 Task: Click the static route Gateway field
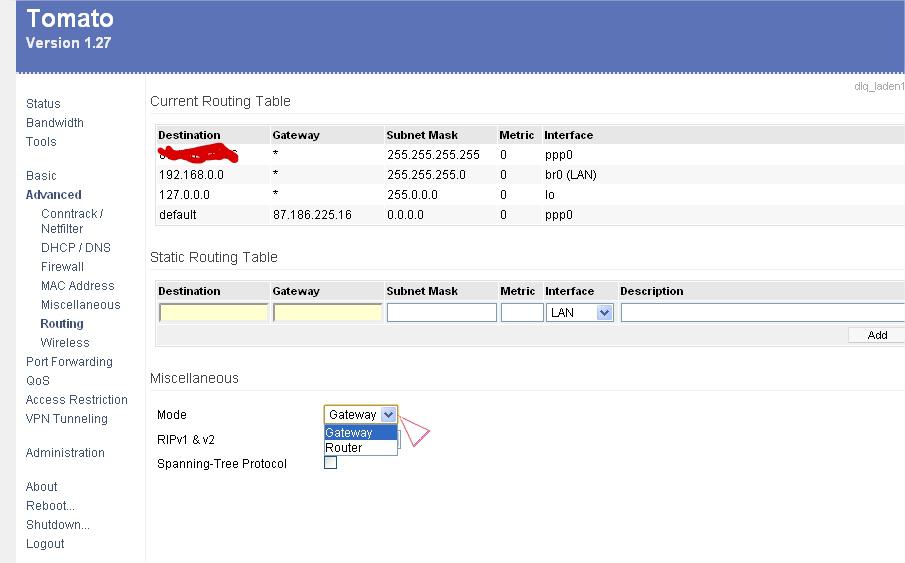[x=328, y=313]
